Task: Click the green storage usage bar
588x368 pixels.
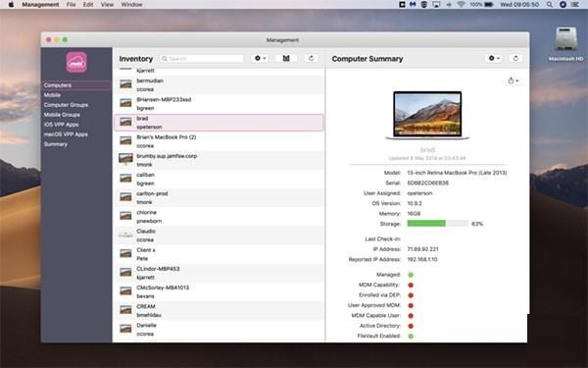Action: pyautogui.click(x=426, y=224)
